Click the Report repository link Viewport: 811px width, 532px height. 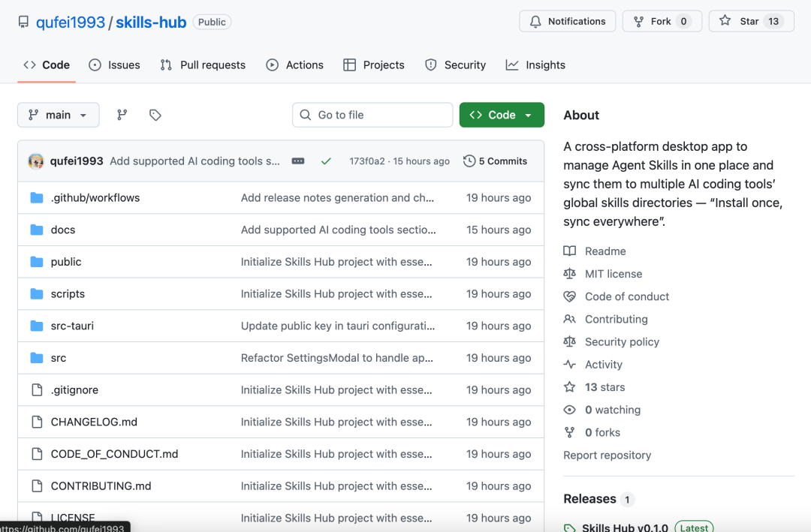pos(607,455)
